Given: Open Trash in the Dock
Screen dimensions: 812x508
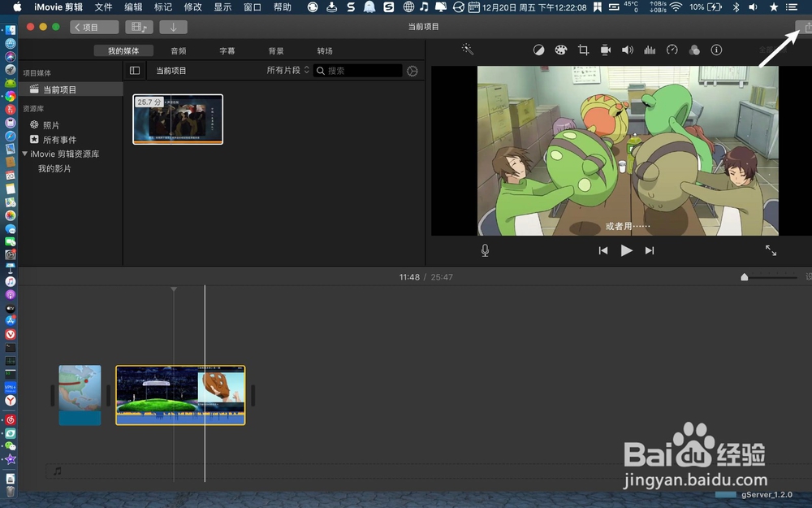Looking at the screenshot, I should 11,492.
